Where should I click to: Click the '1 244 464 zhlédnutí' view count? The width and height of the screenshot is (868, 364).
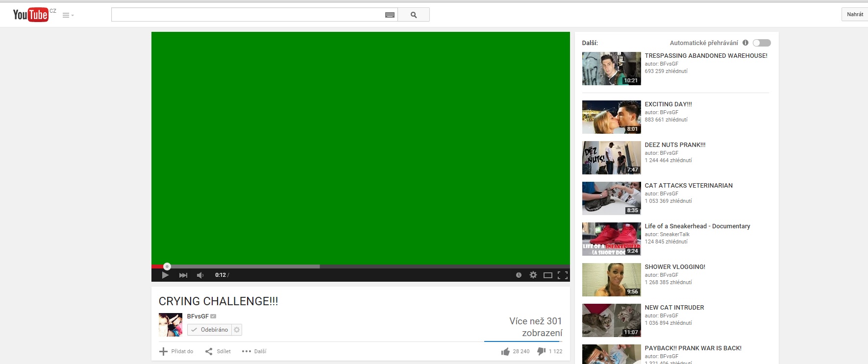pos(669,160)
